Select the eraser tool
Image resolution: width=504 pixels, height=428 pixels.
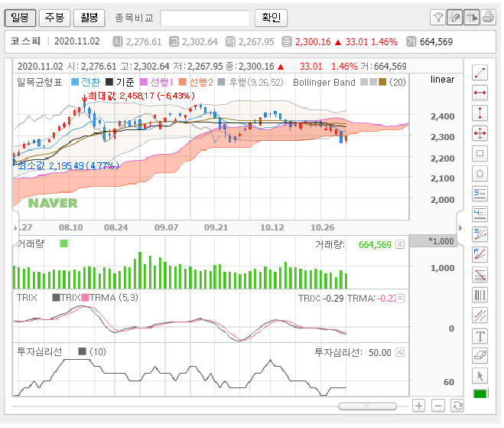pos(480,355)
